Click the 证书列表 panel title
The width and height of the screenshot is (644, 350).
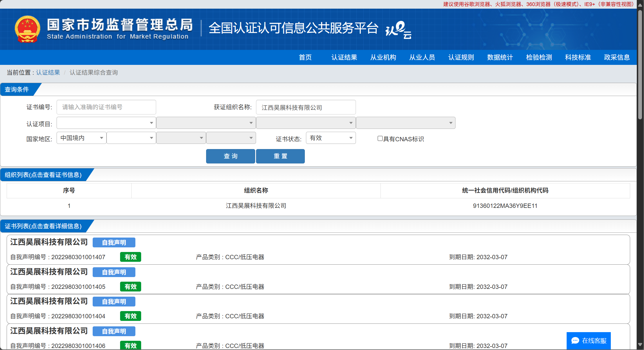pos(43,226)
